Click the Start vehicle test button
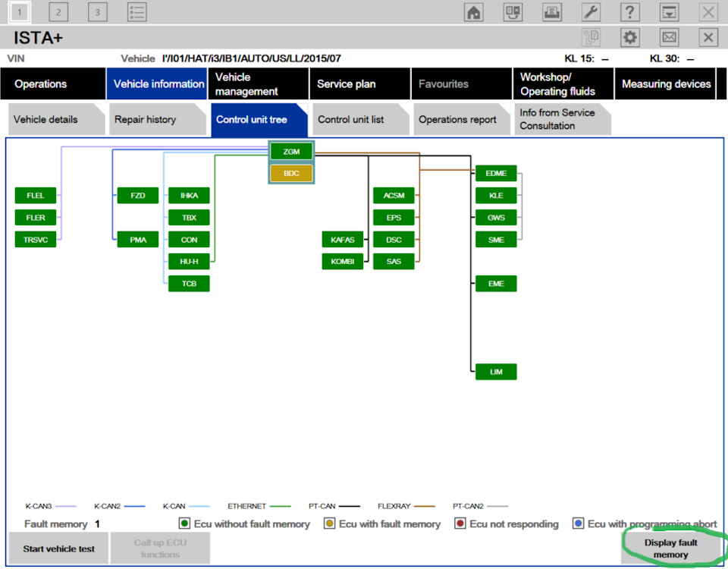The height and width of the screenshot is (569, 728). click(58, 549)
